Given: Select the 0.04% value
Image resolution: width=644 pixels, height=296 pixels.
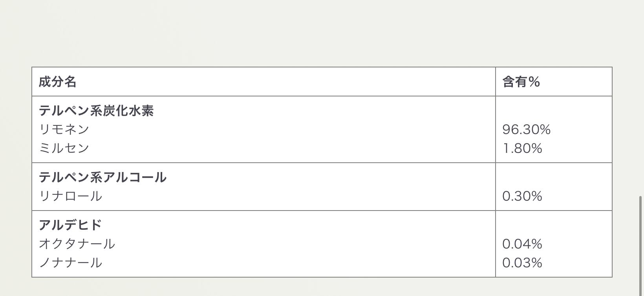Looking at the screenshot, I should click(522, 244).
